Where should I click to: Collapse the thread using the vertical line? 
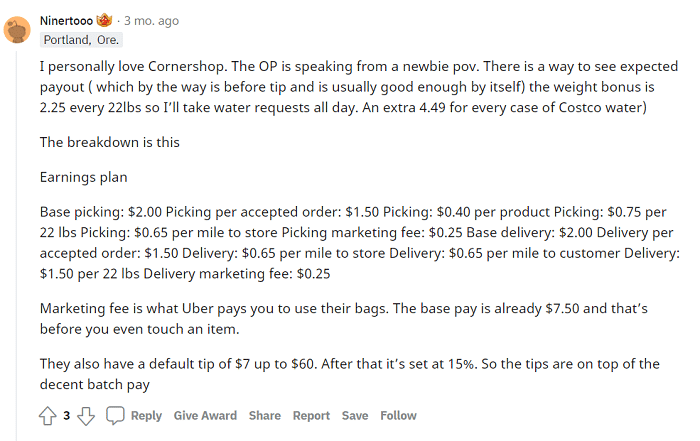[x=17, y=245]
